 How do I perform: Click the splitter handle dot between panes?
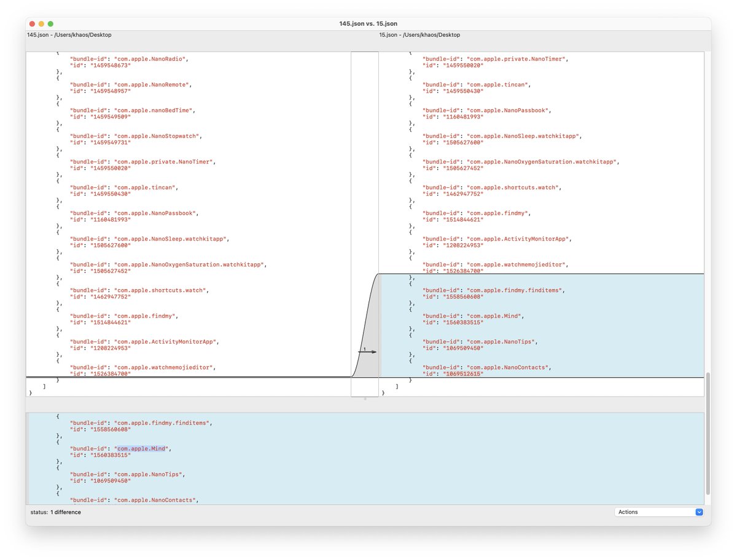point(365,400)
